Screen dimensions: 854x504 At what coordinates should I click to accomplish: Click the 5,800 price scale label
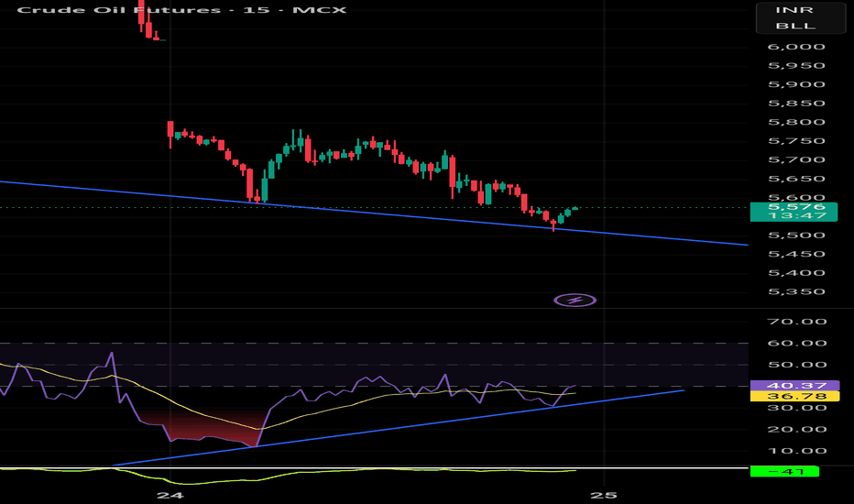point(796,122)
